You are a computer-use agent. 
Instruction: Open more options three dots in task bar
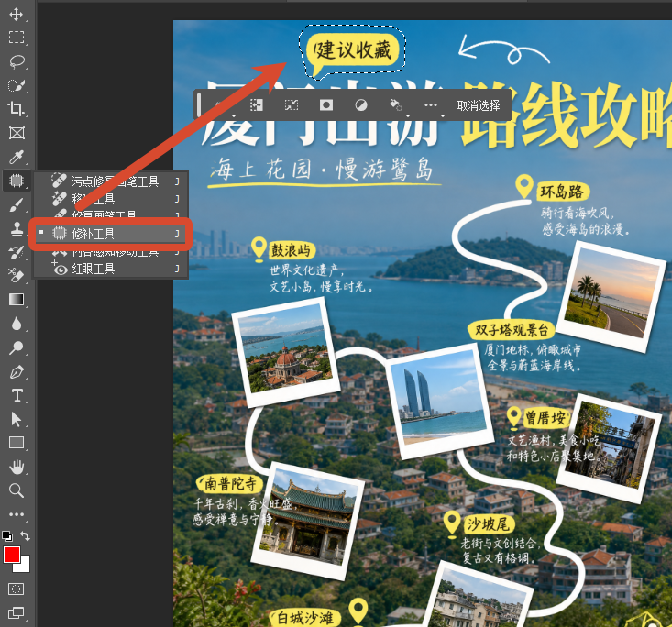click(431, 105)
